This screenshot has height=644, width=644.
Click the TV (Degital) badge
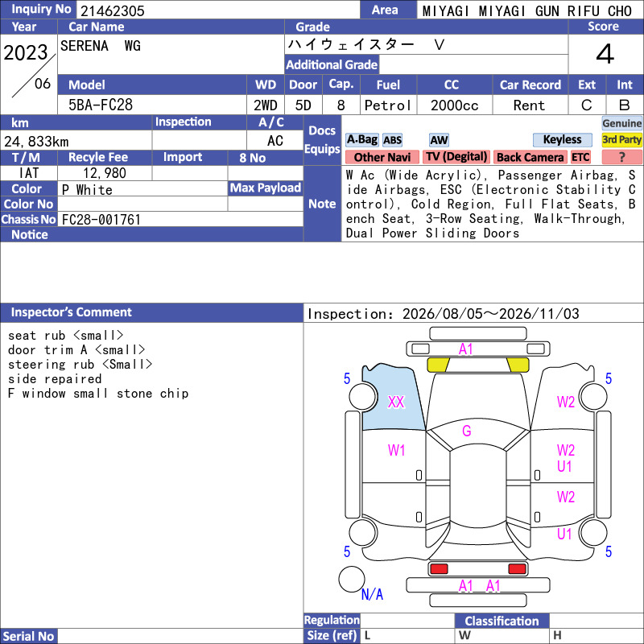tap(456, 157)
